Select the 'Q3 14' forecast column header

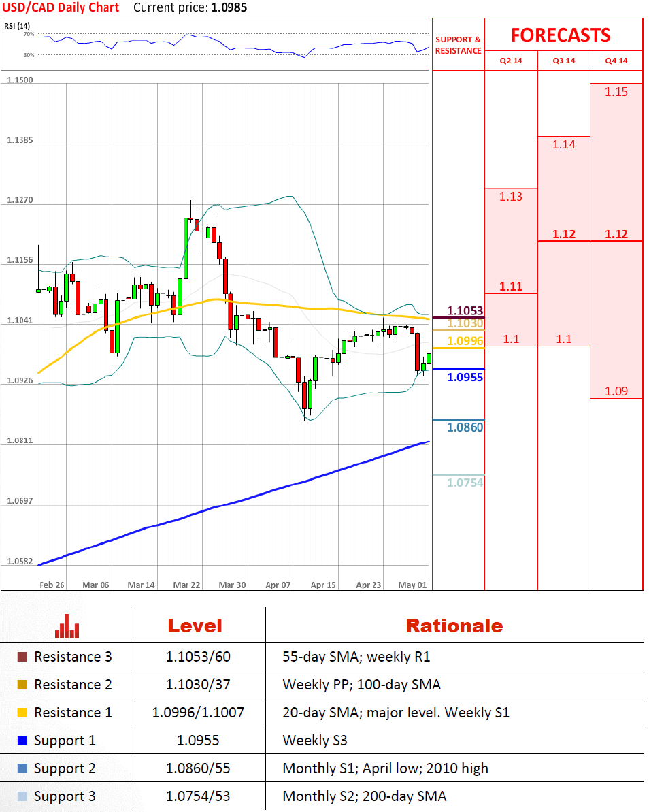click(x=563, y=61)
